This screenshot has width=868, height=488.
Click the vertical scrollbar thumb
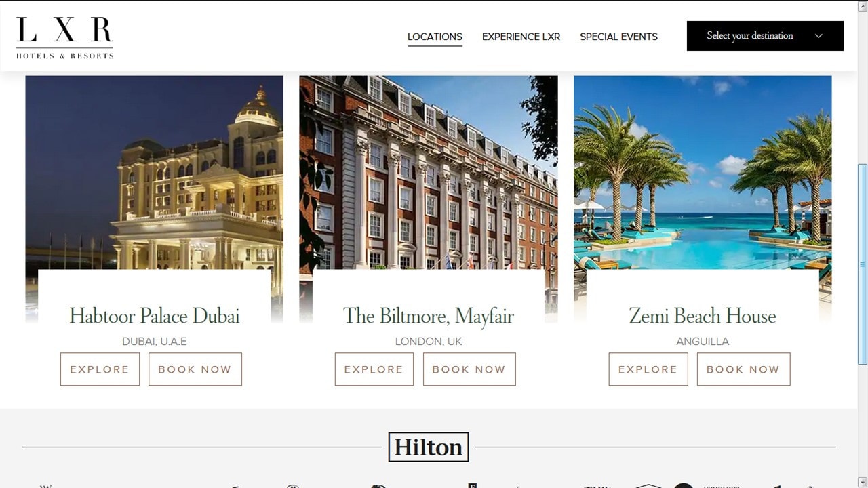(863, 264)
